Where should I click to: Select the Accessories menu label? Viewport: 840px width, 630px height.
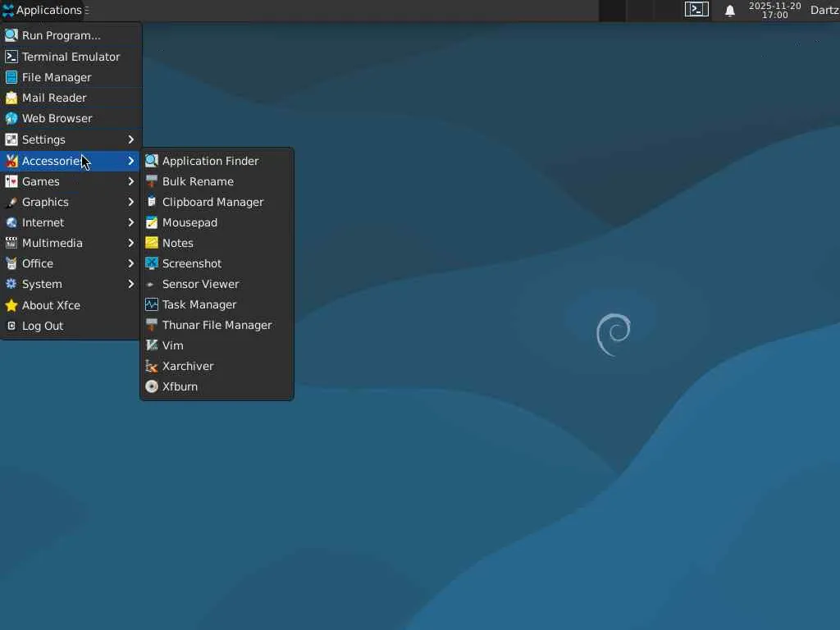click(x=52, y=161)
